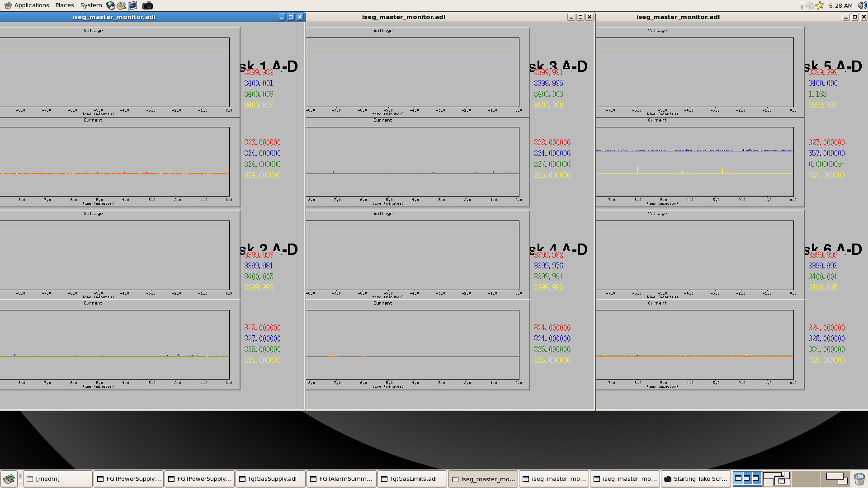The height and width of the screenshot is (488, 868).
Task: Activate the second FGTPowerSupply taskbar button
Action: click(x=200, y=479)
